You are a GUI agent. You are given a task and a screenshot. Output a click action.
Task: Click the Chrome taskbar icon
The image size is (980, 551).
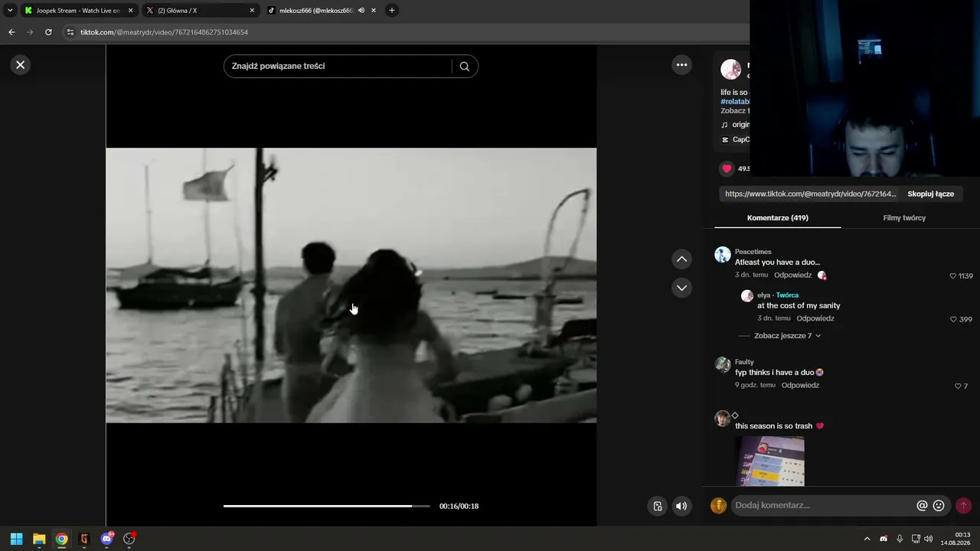click(61, 539)
